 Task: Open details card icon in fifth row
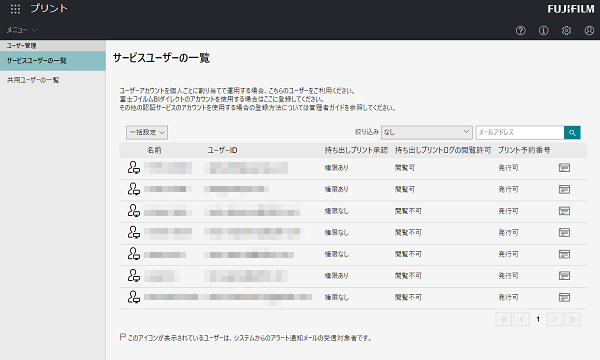pyautogui.click(x=564, y=254)
